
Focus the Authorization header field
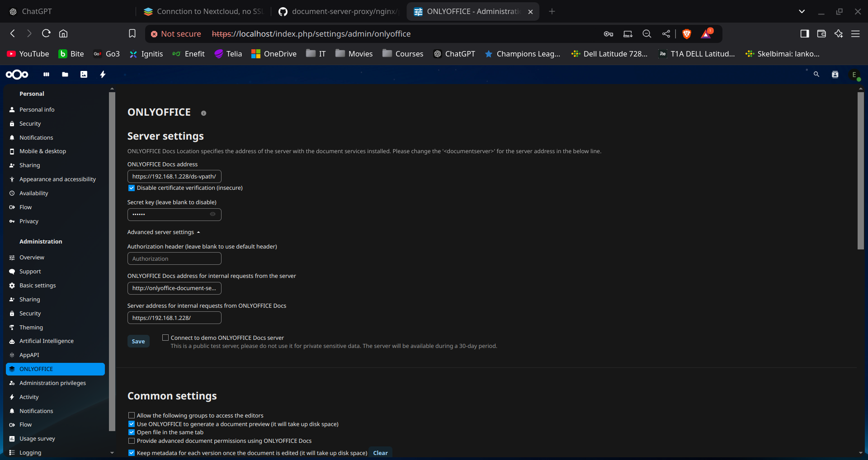pos(174,259)
